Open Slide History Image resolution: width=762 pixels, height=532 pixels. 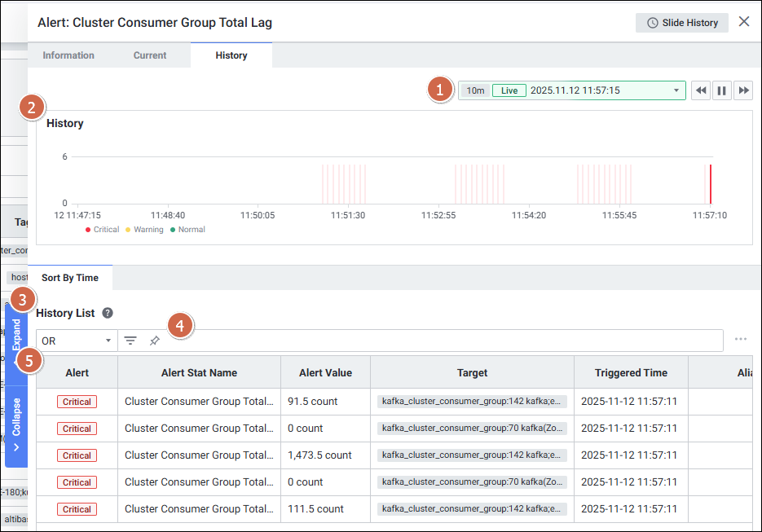coord(682,23)
